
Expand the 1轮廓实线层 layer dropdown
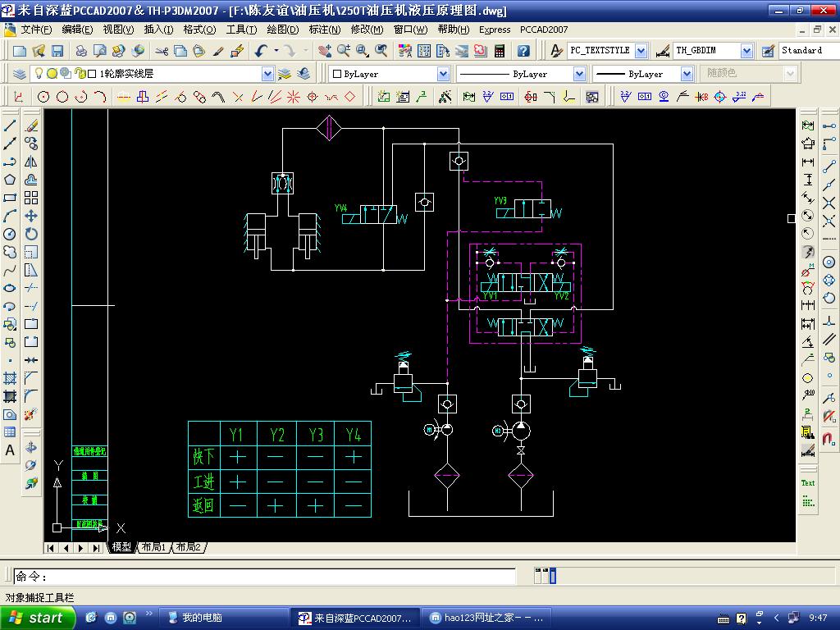click(x=267, y=74)
